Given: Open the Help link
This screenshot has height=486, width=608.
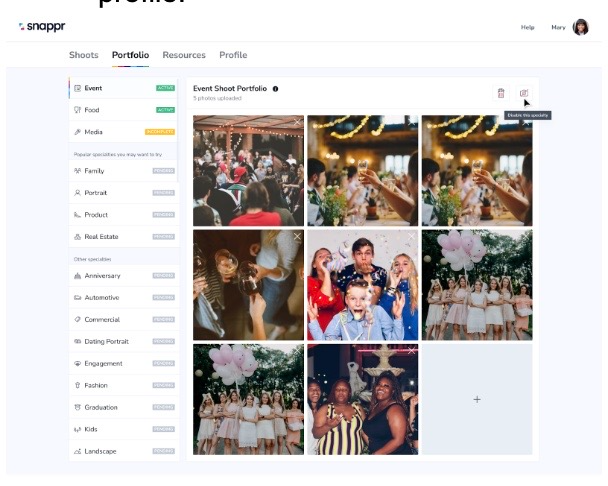Looking at the screenshot, I should tap(527, 27).
